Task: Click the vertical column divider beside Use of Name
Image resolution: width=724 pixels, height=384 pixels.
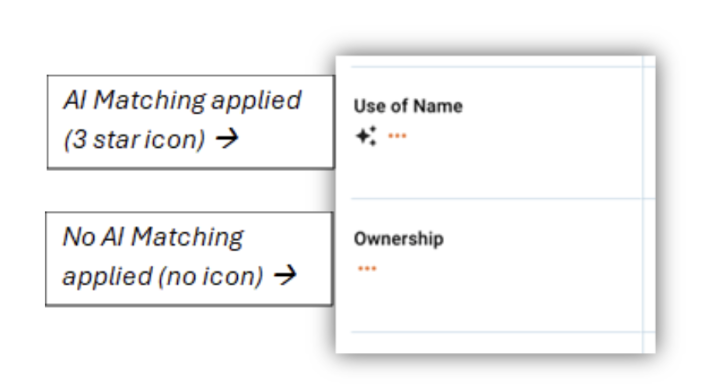Action: (642, 133)
